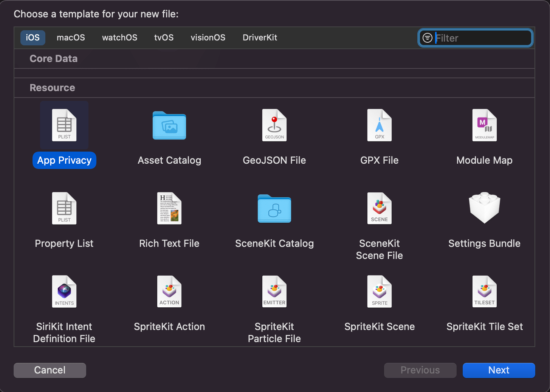Click the "SpriteKit Action" label
Viewport: 550px width, 392px height.
pyautogui.click(x=169, y=327)
